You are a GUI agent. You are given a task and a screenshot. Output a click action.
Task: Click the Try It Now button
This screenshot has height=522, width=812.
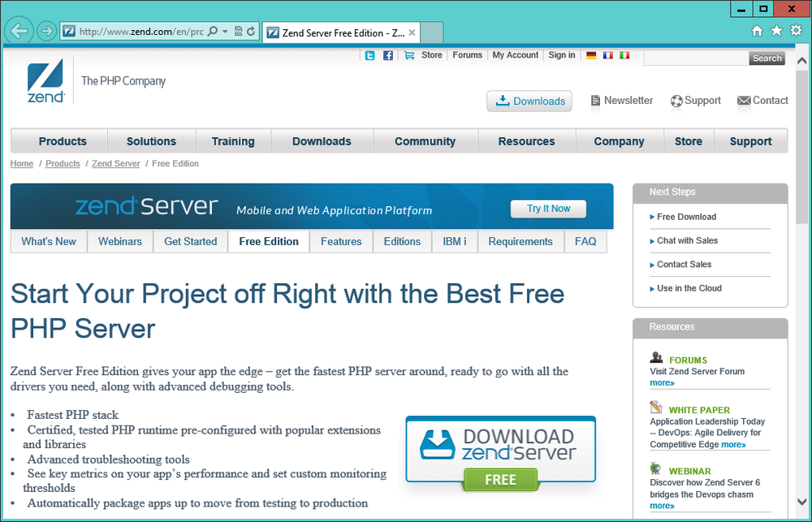(x=548, y=209)
